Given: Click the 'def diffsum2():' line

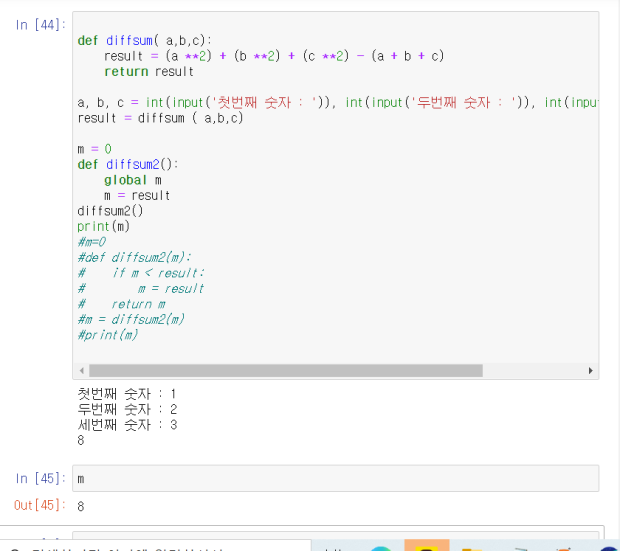Looking at the screenshot, I should (x=128, y=165).
